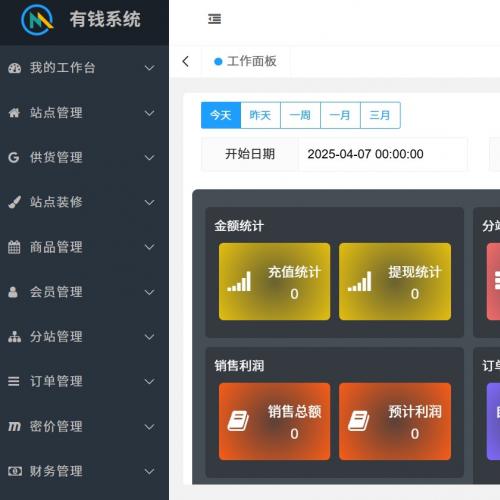This screenshot has width=500, height=500.
Task: Expand the 我的工作台 menu chevron
Action: (x=149, y=68)
